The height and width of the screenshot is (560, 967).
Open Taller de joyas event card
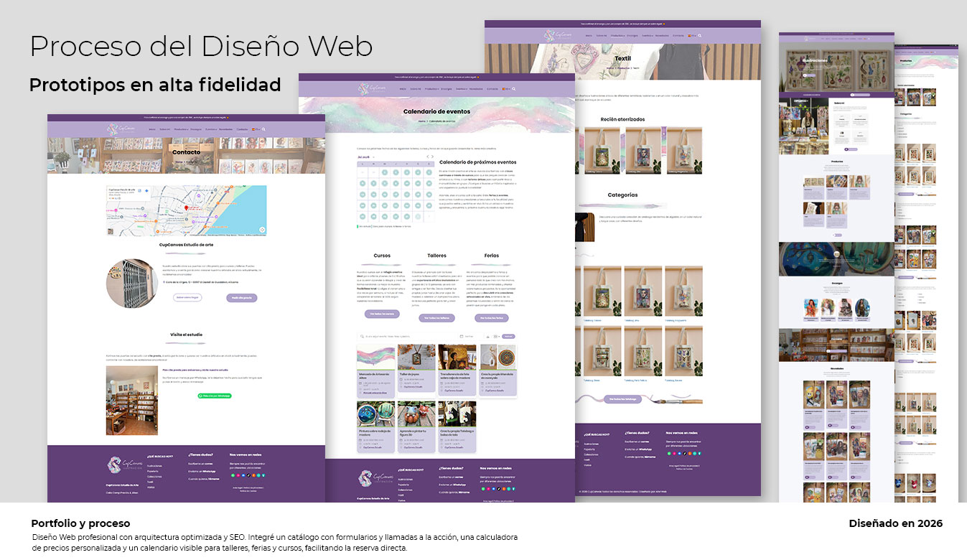click(417, 368)
